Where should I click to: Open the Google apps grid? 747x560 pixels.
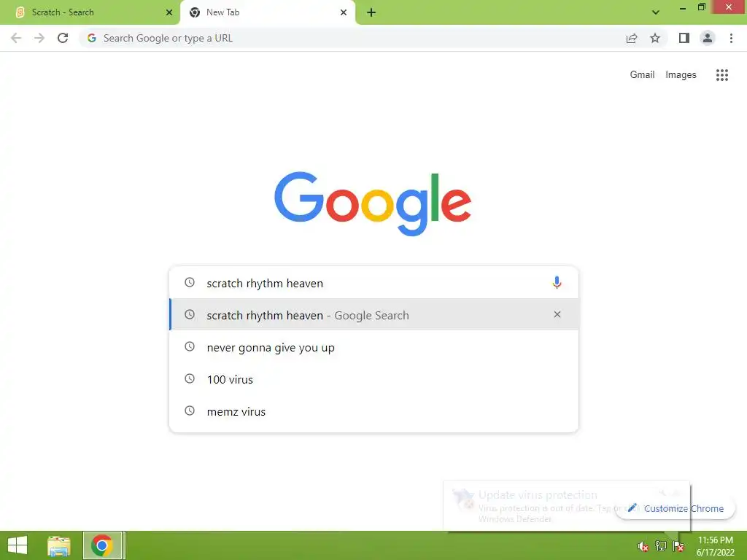[x=721, y=75]
